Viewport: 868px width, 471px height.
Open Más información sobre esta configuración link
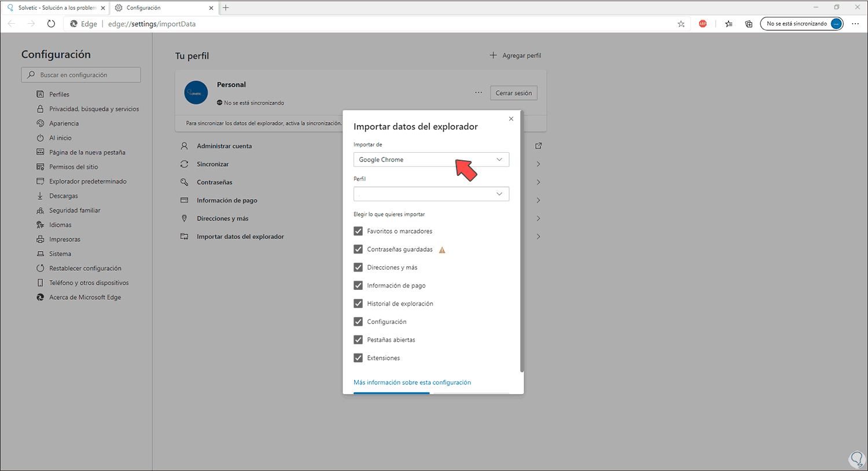pyautogui.click(x=412, y=382)
